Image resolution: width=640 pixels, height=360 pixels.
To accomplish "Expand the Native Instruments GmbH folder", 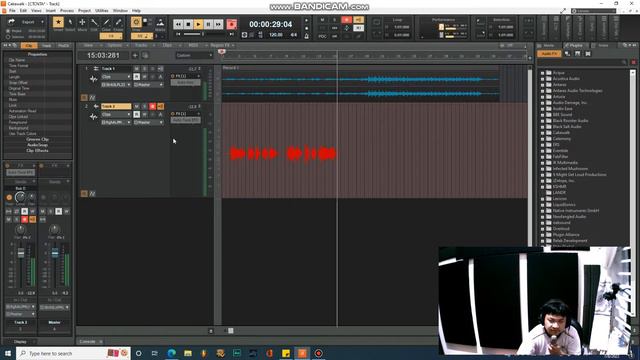I will pos(542,211).
